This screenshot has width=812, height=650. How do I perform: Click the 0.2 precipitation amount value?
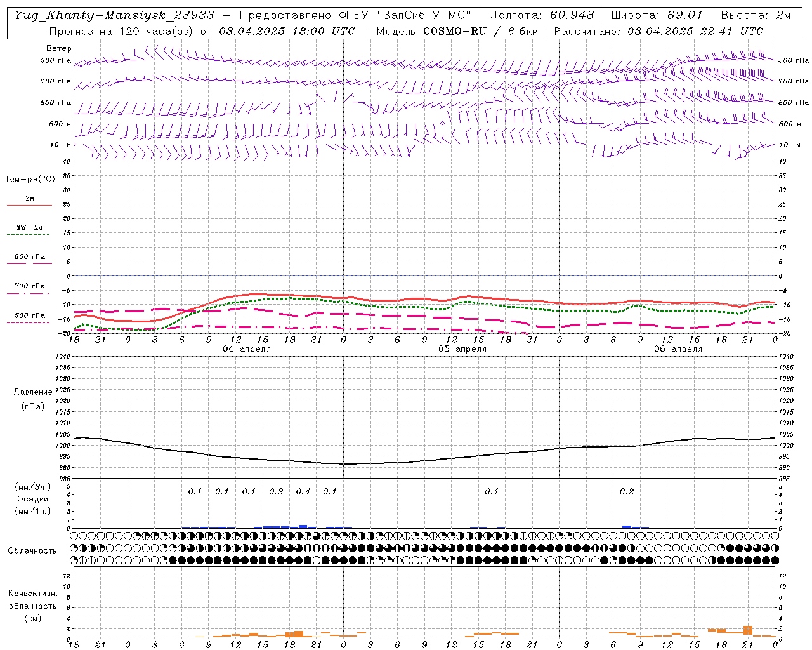coord(627,492)
